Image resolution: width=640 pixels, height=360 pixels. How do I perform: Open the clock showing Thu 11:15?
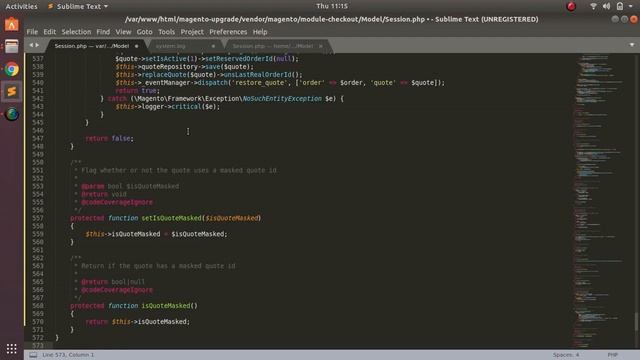[x=332, y=6]
